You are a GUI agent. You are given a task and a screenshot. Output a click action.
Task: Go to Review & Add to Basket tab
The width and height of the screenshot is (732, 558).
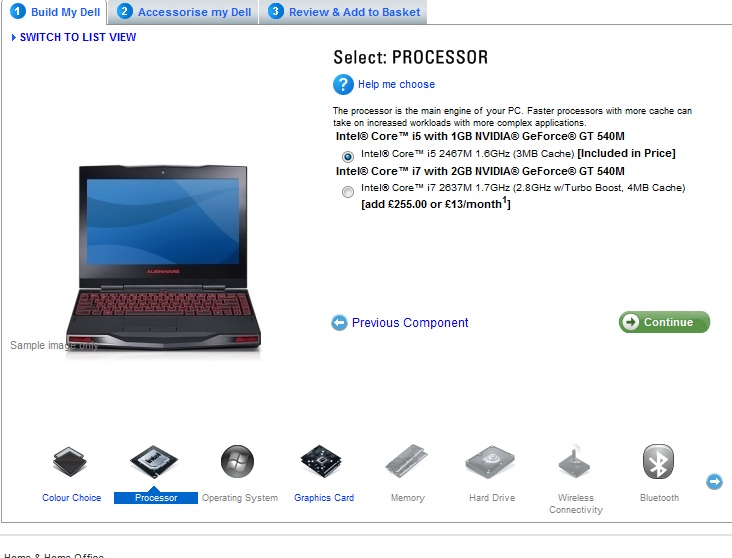pos(344,12)
